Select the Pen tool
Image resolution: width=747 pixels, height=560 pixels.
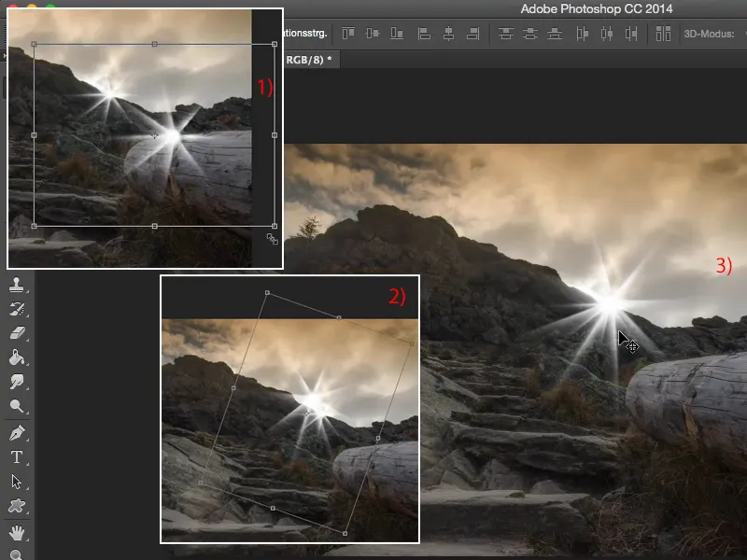(x=17, y=433)
